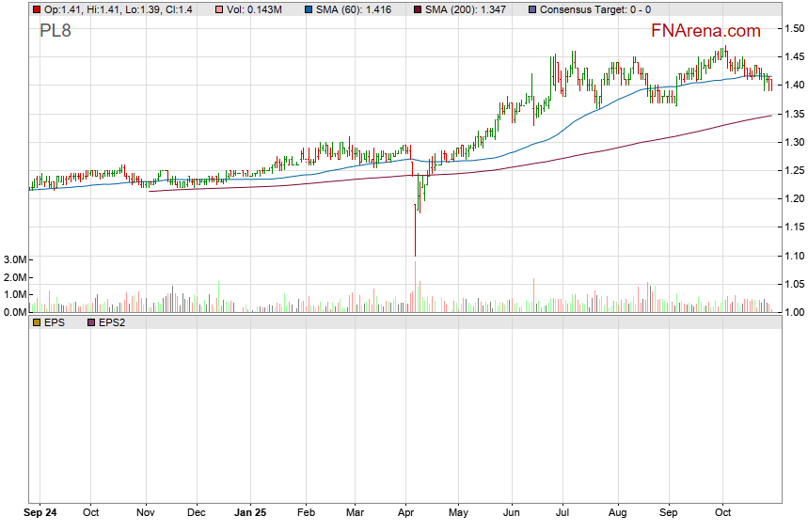Click the red OHLC price legend swatch
Viewport: 808px width, 532px height.
pos(36,9)
